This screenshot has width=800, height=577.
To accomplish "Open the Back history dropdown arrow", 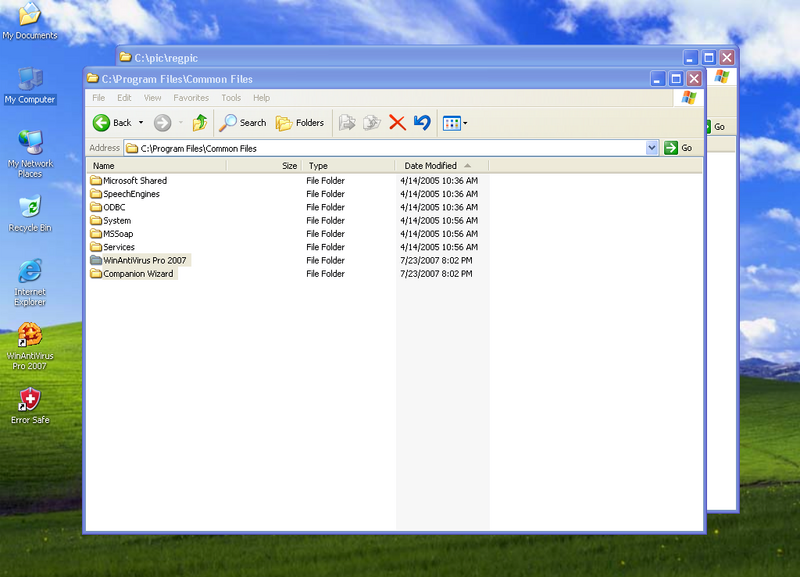I will pos(141,123).
